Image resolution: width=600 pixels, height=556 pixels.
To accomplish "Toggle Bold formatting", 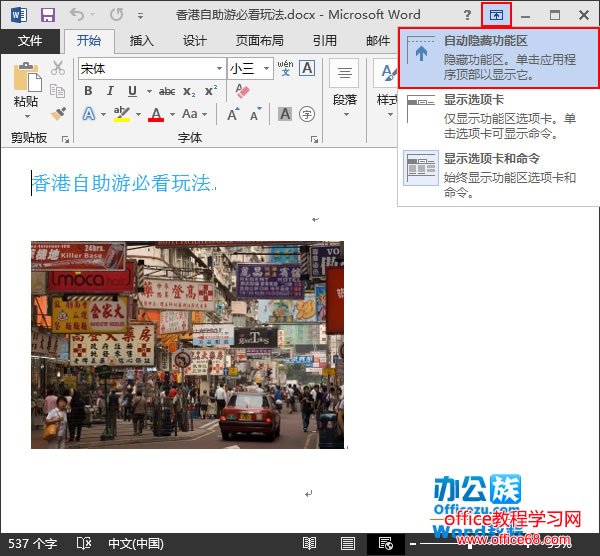I will [88, 91].
